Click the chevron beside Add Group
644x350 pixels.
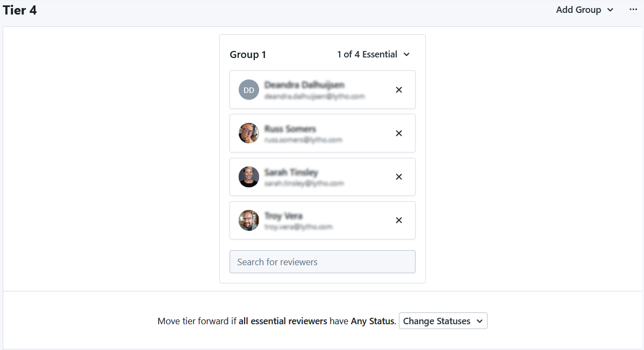point(610,10)
